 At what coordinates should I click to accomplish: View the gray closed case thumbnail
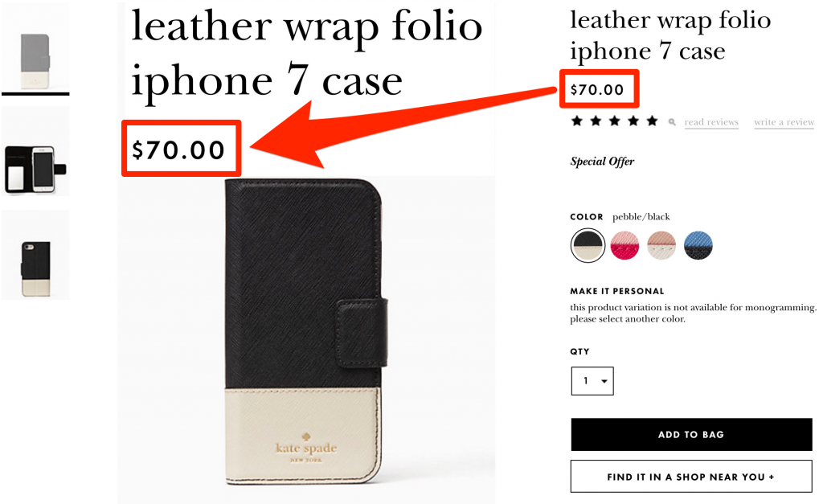(35, 50)
